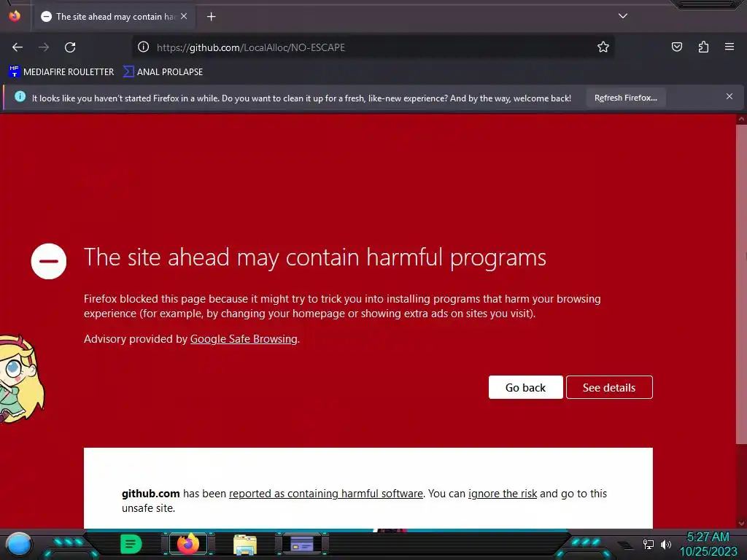The width and height of the screenshot is (747, 560).
Task: Reload the current page
Action: pos(70,47)
